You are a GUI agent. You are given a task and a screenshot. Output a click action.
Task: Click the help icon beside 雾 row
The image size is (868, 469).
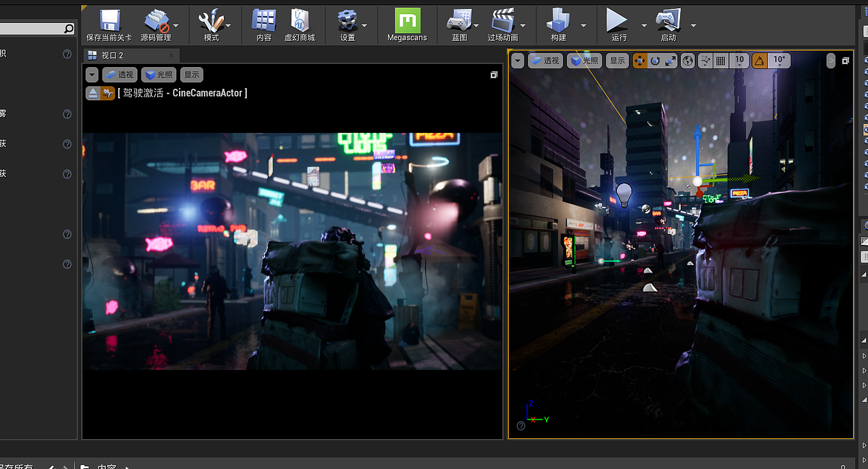click(67, 114)
